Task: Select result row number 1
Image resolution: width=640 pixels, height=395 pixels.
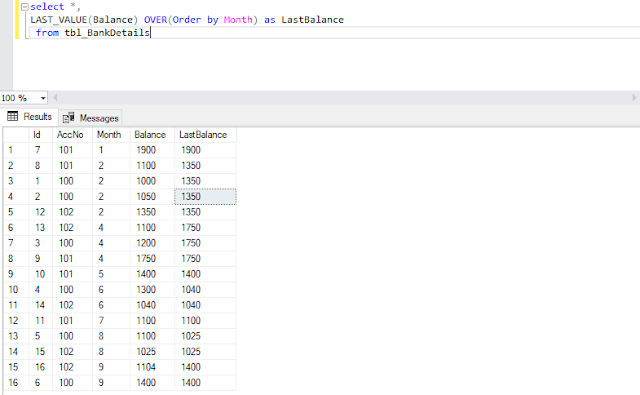Action: (16, 150)
